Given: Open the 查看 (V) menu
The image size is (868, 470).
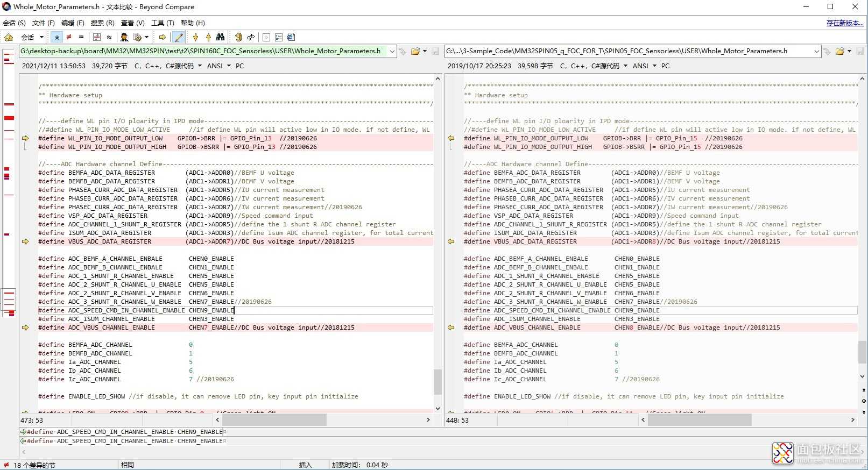Looking at the screenshot, I should [133, 23].
